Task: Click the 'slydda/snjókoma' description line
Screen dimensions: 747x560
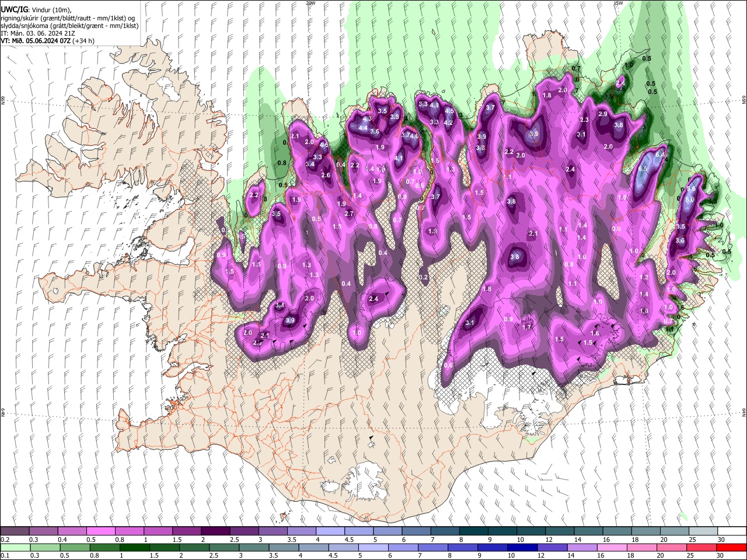Action: (x=69, y=26)
